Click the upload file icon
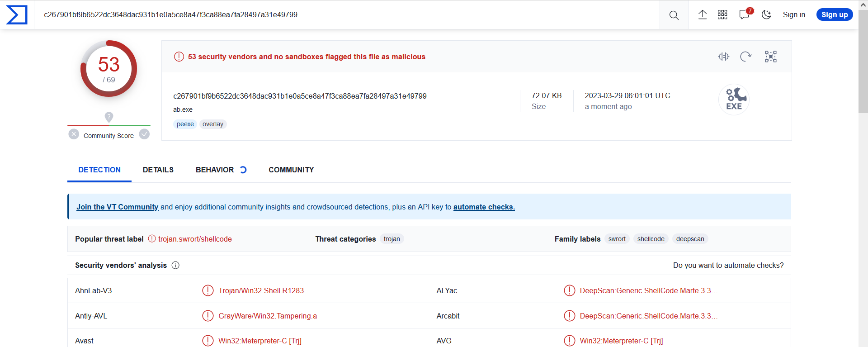 tap(702, 15)
